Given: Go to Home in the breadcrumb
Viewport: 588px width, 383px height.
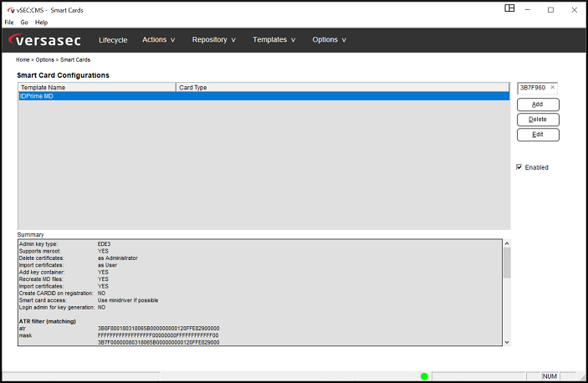Looking at the screenshot, I should pos(23,60).
